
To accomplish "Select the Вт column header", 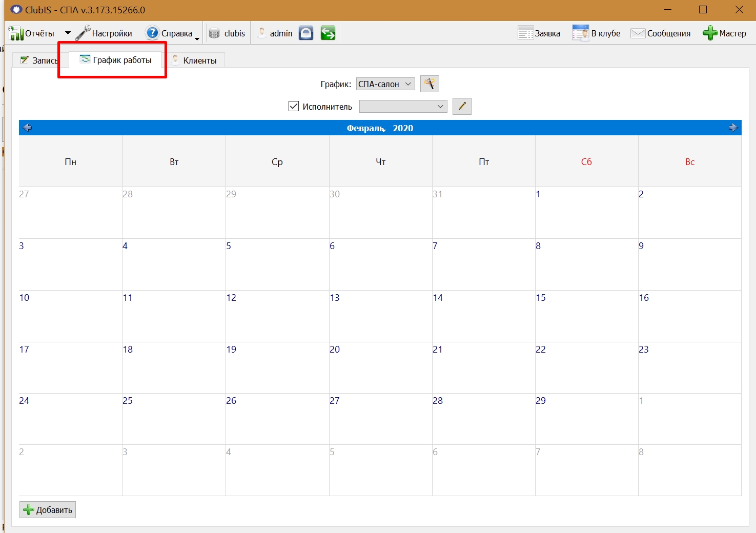I will 174,161.
